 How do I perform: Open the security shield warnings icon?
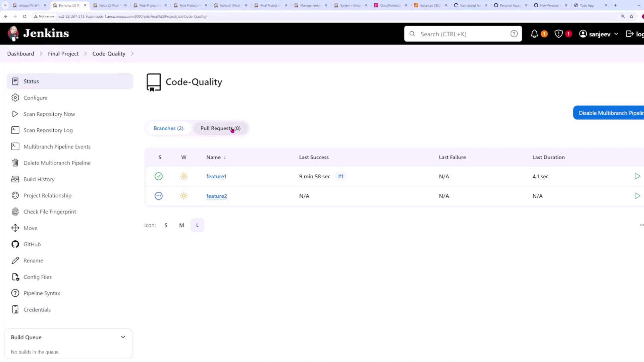(x=558, y=34)
